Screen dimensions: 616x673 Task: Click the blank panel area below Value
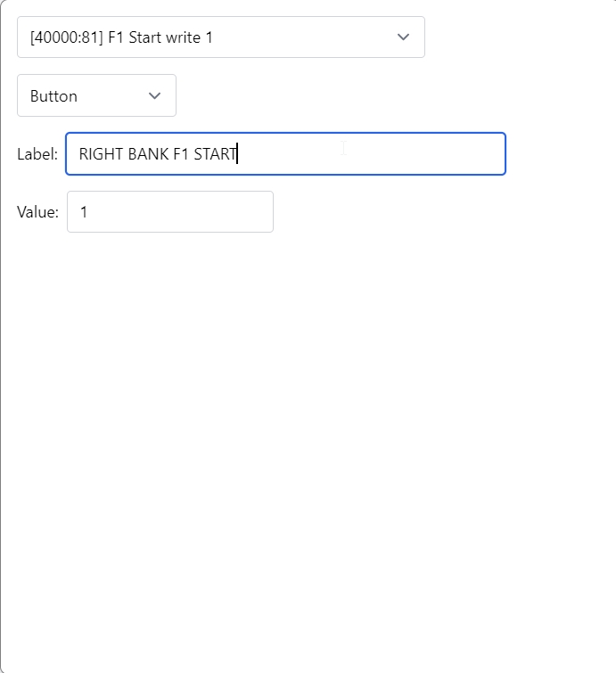(308, 428)
